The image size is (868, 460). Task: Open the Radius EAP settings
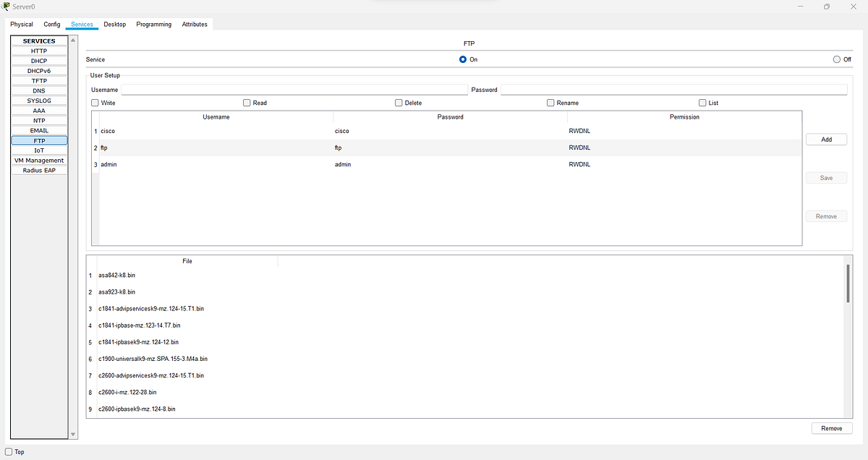click(x=38, y=170)
